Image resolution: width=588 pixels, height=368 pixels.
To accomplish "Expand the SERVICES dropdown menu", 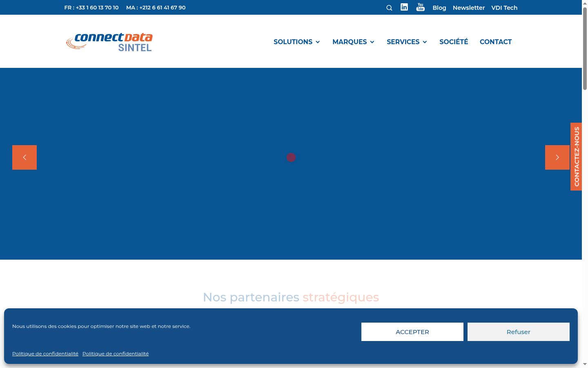I will tap(407, 42).
